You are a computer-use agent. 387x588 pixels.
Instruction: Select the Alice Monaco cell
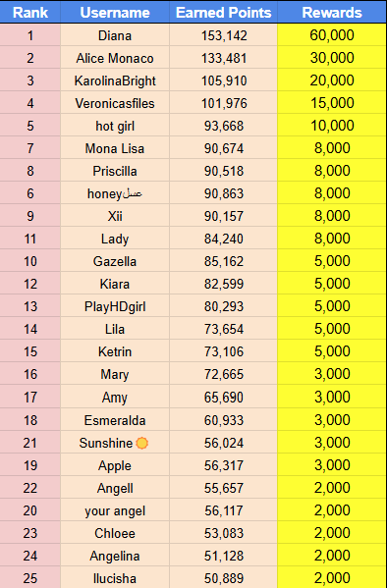tap(115, 58)
